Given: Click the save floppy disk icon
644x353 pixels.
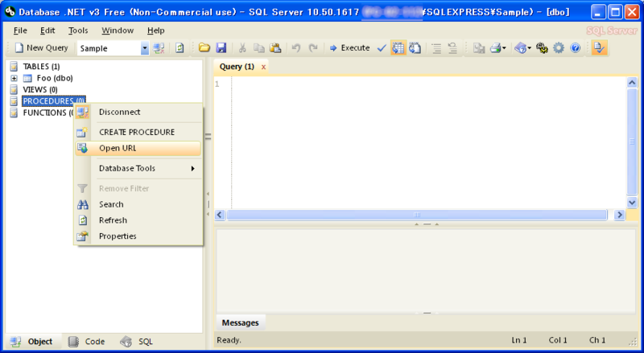Looking at the screenshot, I should [x=221, y=48].
